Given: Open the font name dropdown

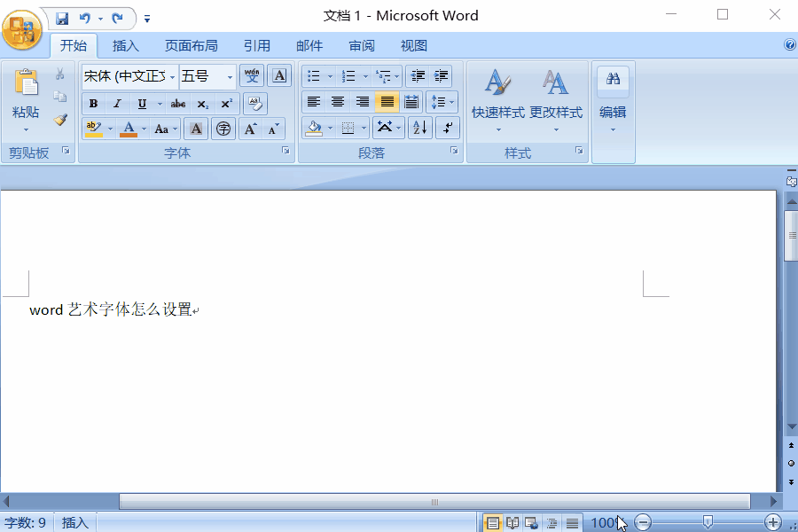Looking at the screenshot, I should (173, 77).
